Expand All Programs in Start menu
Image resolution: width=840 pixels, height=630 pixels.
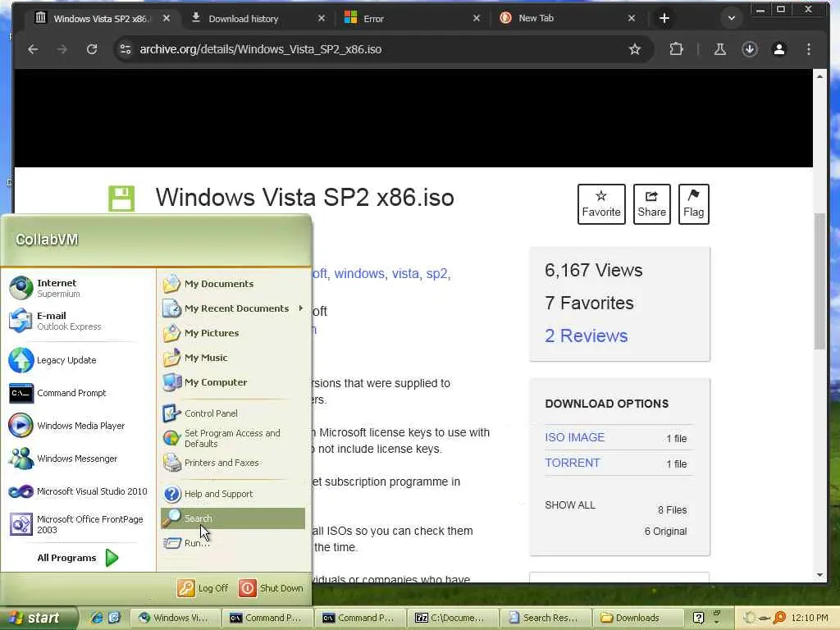pos(78,558)
